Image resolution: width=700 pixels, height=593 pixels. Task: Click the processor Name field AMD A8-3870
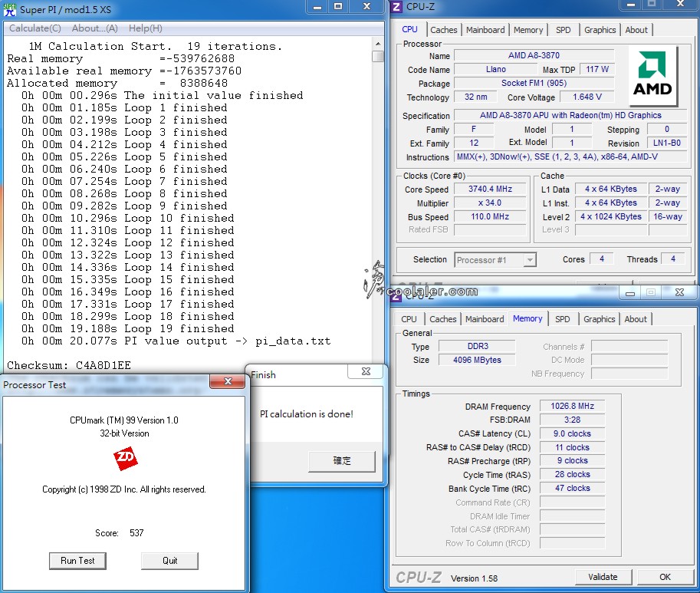point(534,55)
